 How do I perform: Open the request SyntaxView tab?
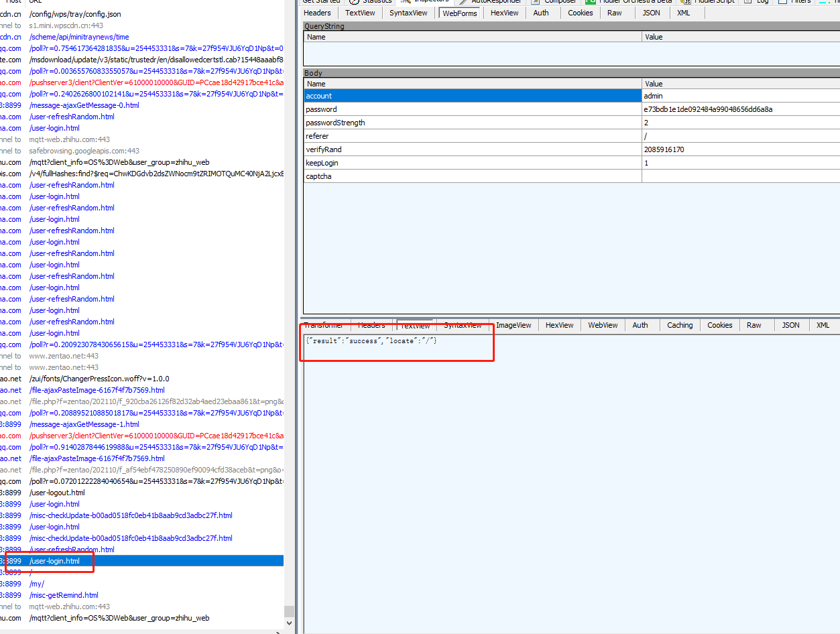(408, 13)
